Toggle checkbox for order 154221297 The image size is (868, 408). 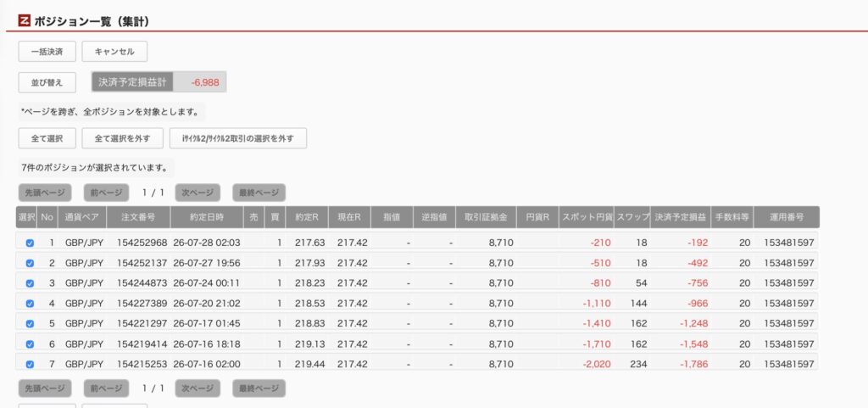pos(30,324)
